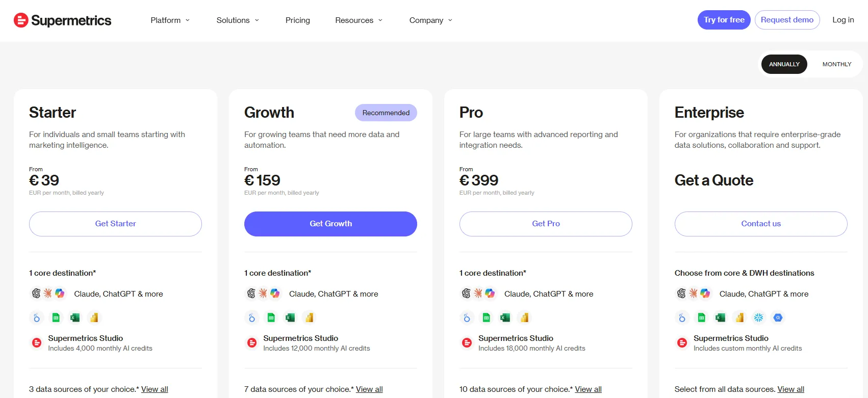This screenshot has width=868, height=398.
Task: Expand the Resources menu
Action: [359, 20]
